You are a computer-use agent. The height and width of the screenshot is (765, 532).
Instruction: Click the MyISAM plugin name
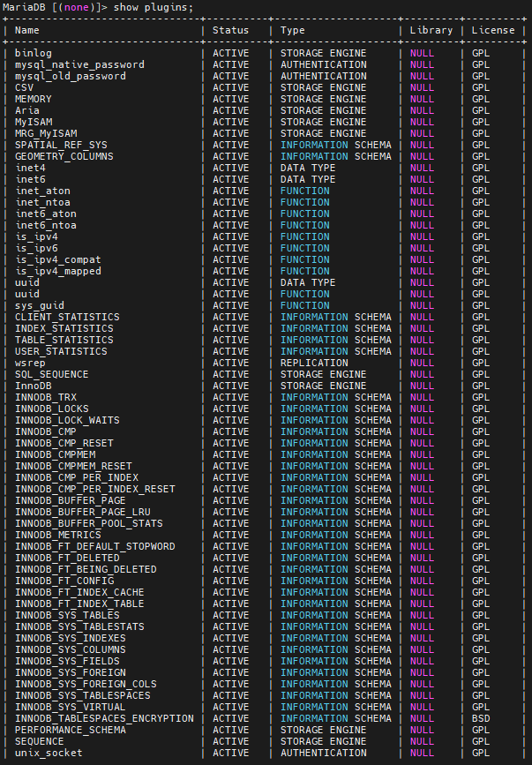tap(34, 122)
